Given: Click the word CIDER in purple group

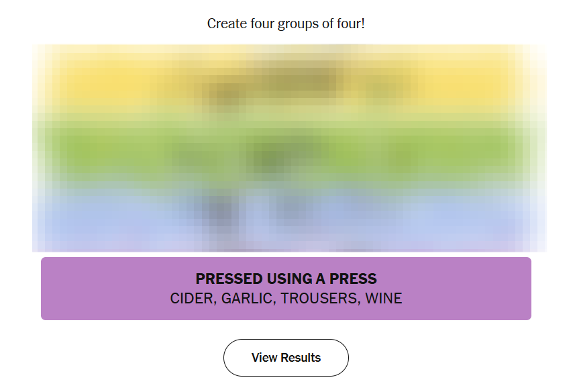Looking at the screenshot, I should coord(191,299).
